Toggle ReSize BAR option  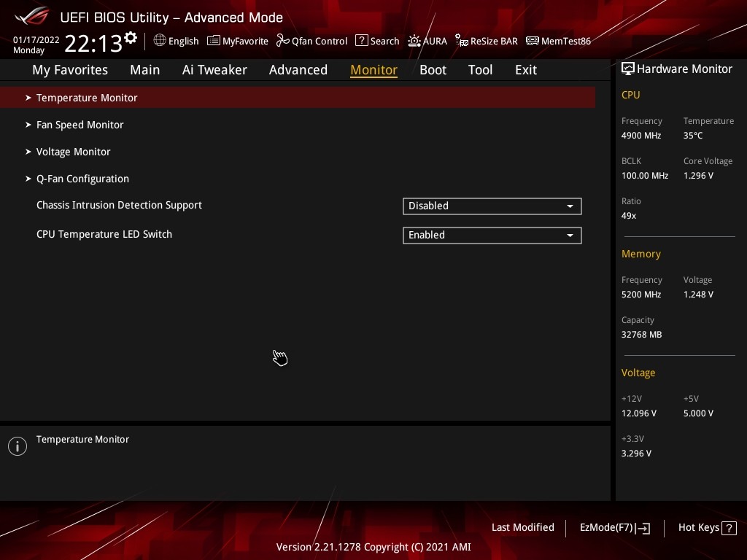point(486,41)
